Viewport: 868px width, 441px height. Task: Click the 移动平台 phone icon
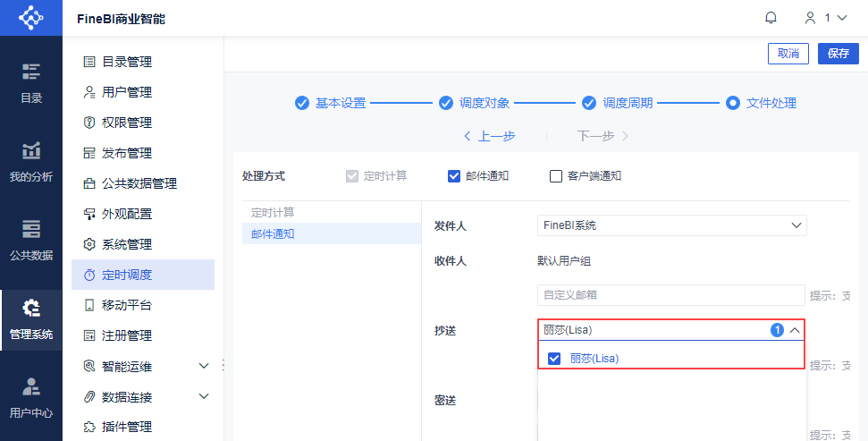(89, 305)
